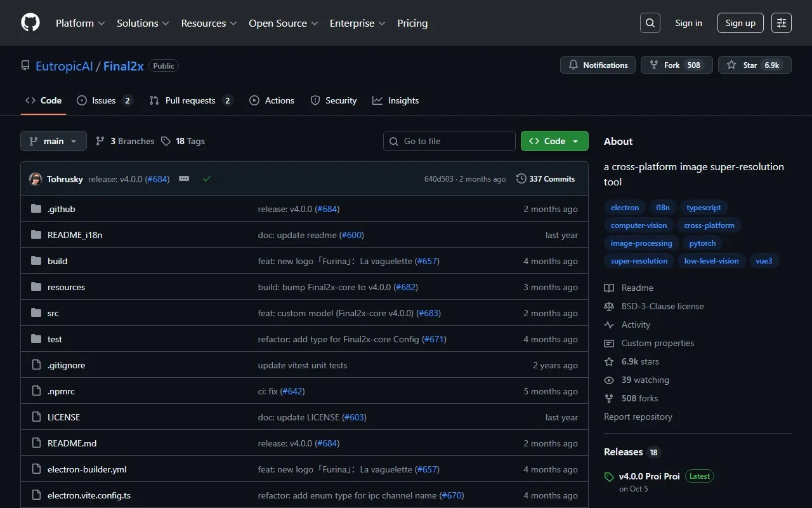Viewport: 812px width, 508px height.
Task: Click the appearance settings icon in header
Action: point(781,23)
